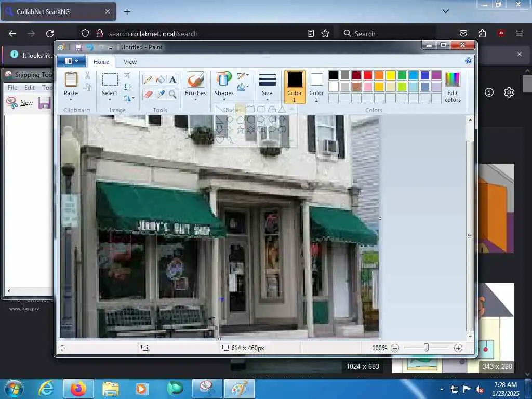Click Edit colors button
Viewport: 532px width, 399px height.
(x=453, y=87)
